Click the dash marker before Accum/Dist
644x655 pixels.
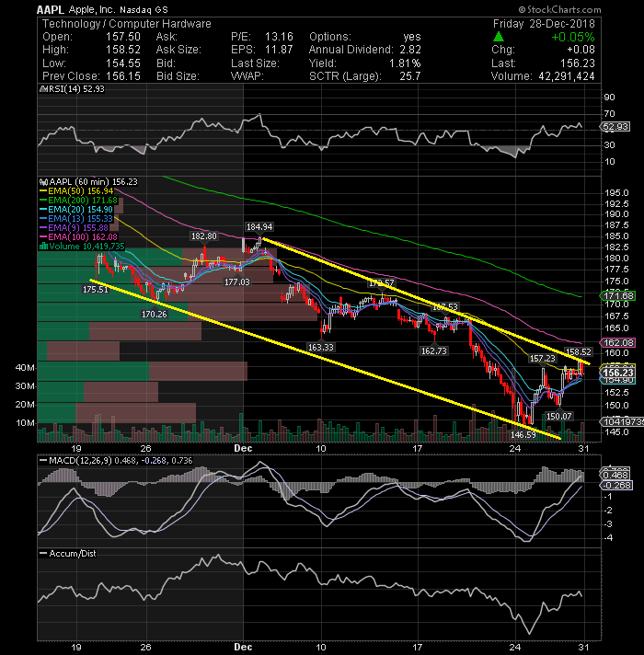(x=42, y=553)
